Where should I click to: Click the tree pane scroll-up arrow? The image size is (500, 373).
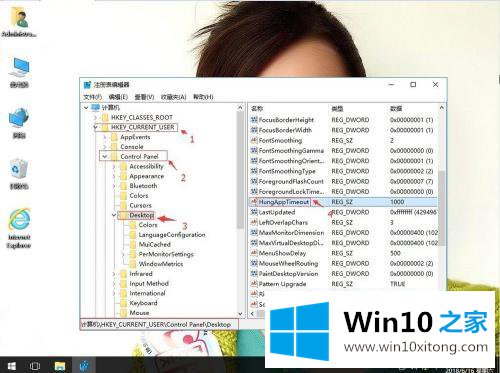pyautogui.click(x=240, y=108)
